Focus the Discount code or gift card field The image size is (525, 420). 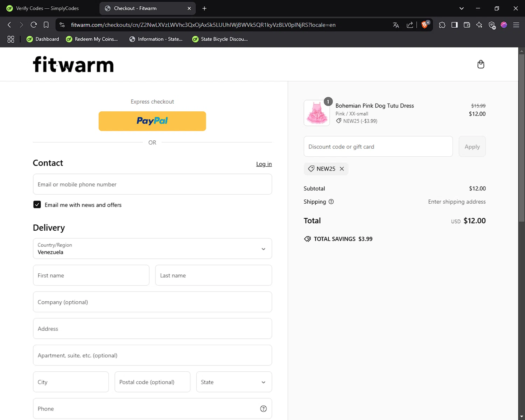[378, 147]
